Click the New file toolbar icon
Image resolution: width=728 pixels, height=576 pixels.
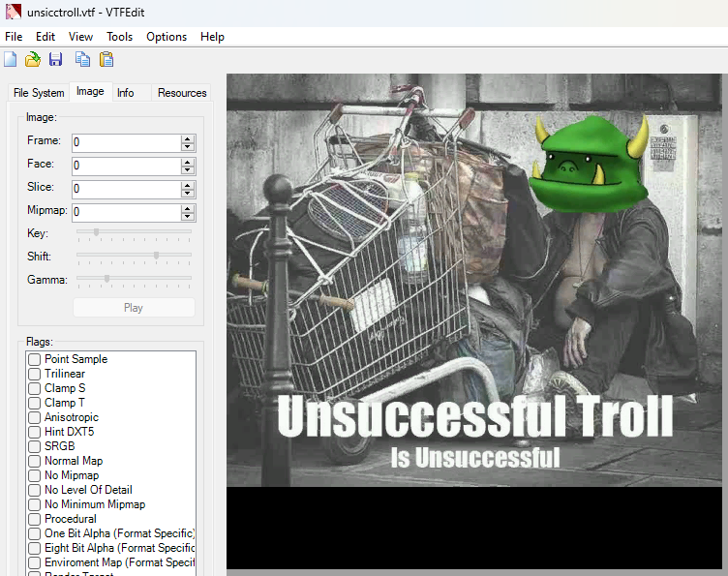(x=11, y=59)
